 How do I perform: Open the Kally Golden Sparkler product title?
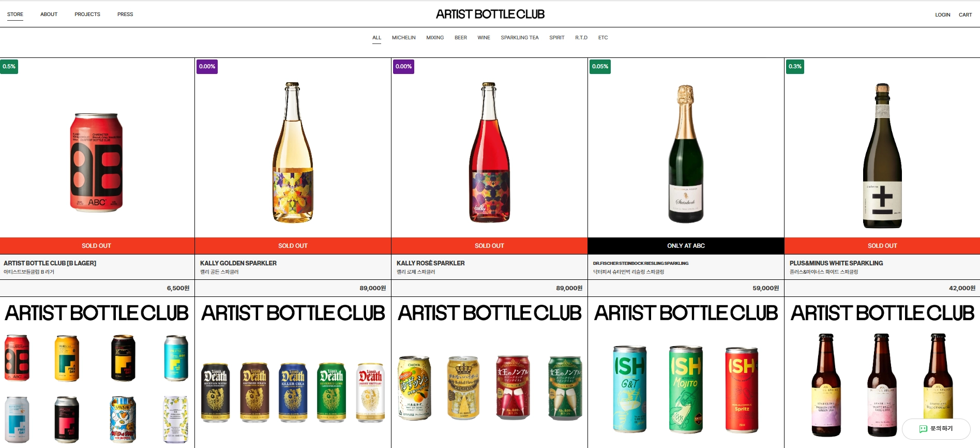click(238, 263)
